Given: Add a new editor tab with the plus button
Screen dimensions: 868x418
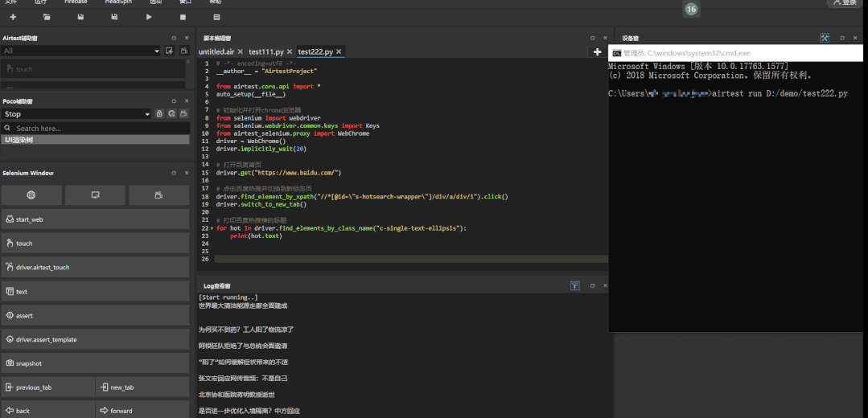Looking at the screenshot, I should point(597,52).
